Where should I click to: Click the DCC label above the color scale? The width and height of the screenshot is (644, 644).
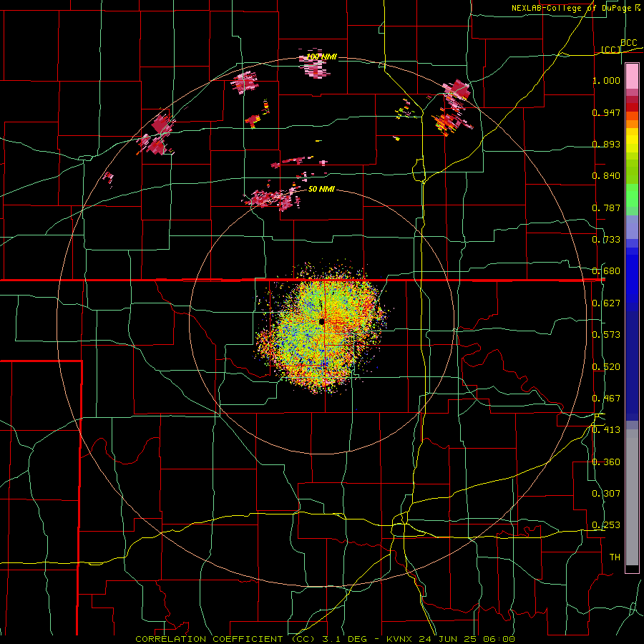628,43
